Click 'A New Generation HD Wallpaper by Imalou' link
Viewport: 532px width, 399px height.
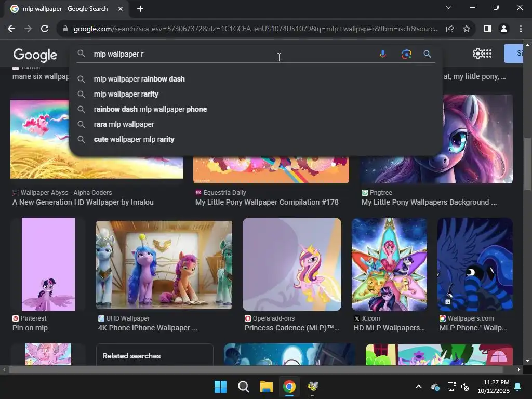[83, 202]
